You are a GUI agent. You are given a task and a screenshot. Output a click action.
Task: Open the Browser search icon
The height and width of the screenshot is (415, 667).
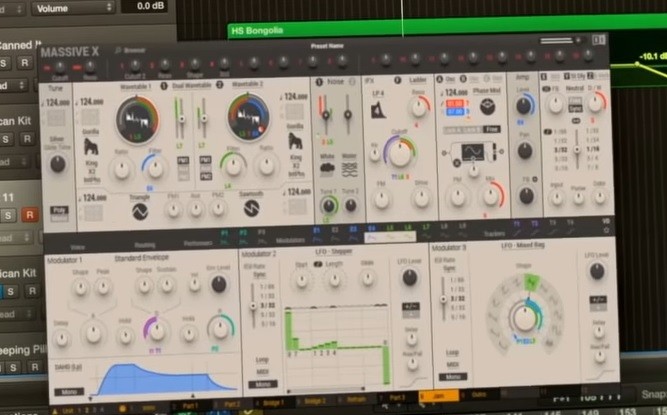(118, 48)
